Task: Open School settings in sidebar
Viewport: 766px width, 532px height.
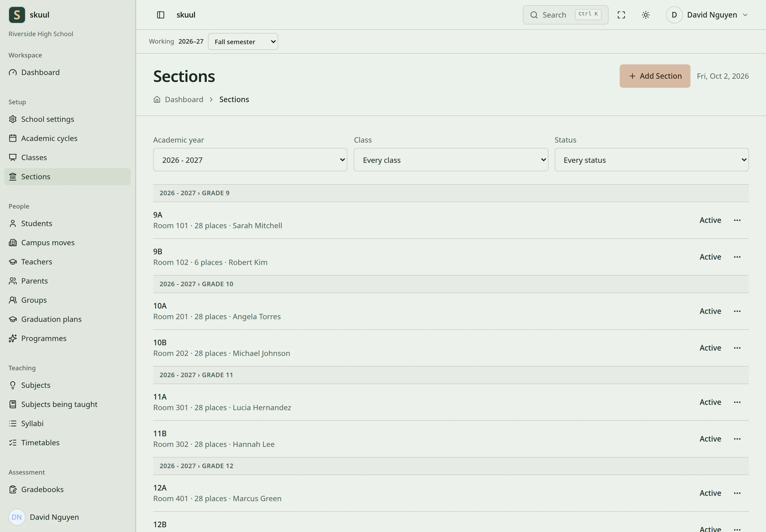Action: click(x=67, y=119)
